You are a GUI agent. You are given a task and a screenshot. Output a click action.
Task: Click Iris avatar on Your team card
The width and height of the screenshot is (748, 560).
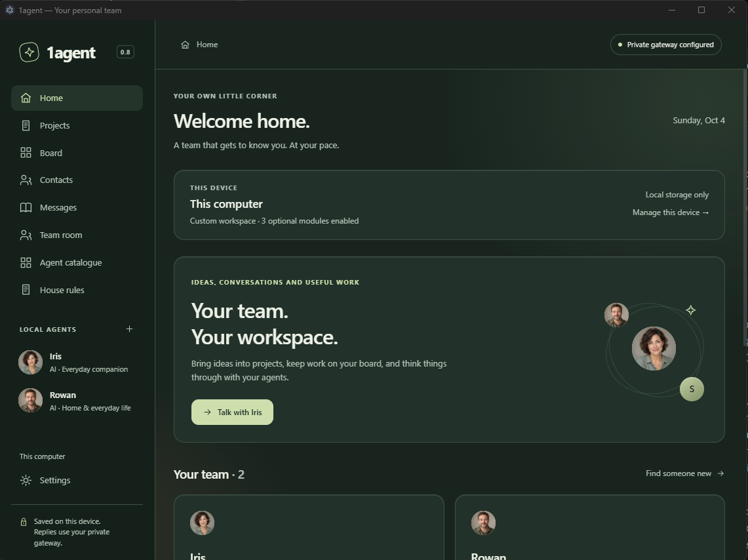[203, 523]
